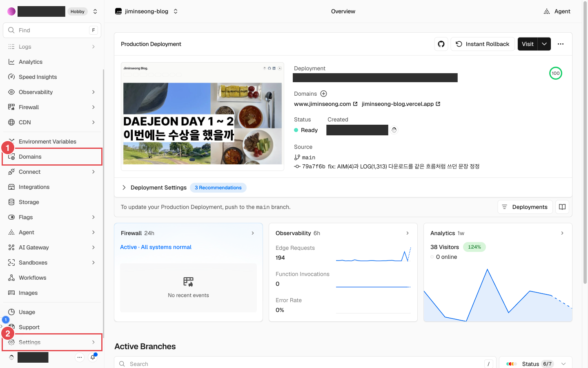Open Analytics in the sidebar
The image size is (588, 368).
(52, 62)
